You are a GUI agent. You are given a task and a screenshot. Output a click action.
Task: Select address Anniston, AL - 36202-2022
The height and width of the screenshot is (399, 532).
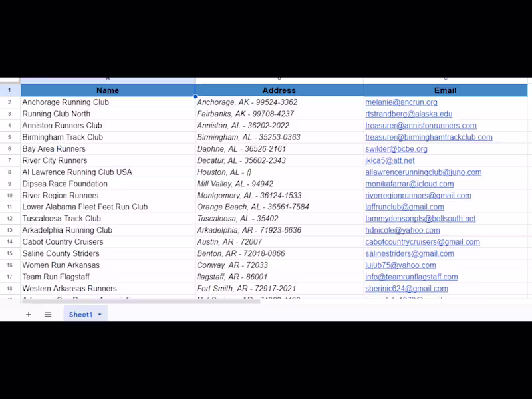[279, 126]
